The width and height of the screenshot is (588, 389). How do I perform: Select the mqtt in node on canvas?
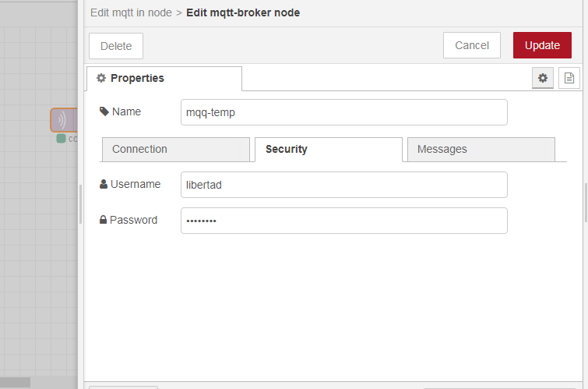[x=64, y=120]
